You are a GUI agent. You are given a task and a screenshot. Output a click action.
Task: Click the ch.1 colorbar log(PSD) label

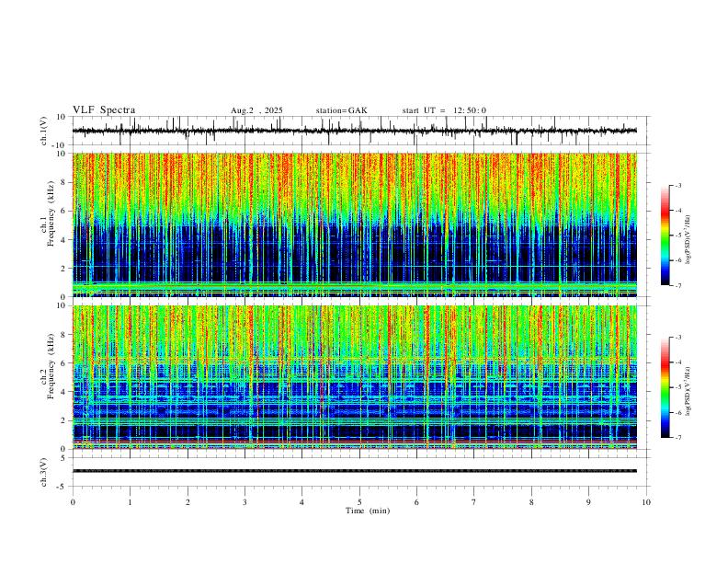688,240
